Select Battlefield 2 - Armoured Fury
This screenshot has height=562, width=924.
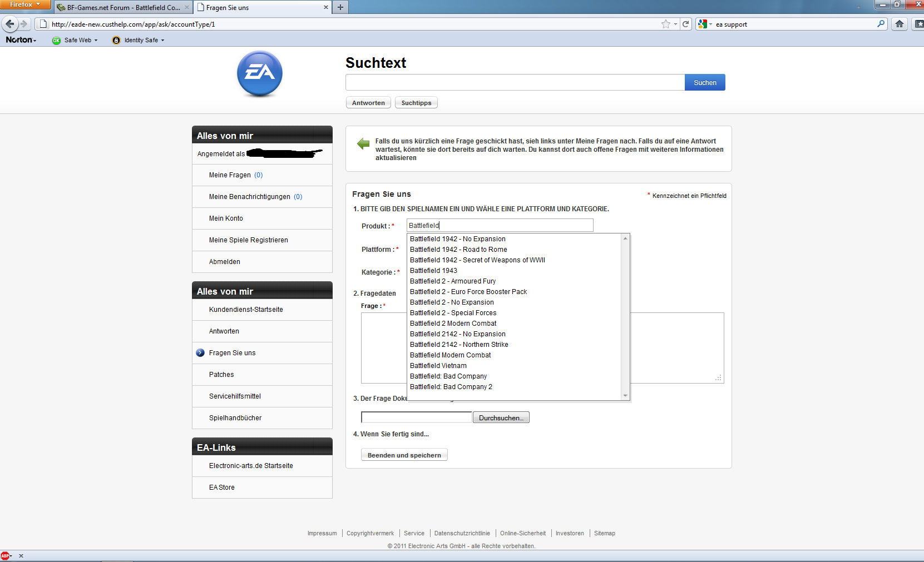coord(453,281)
